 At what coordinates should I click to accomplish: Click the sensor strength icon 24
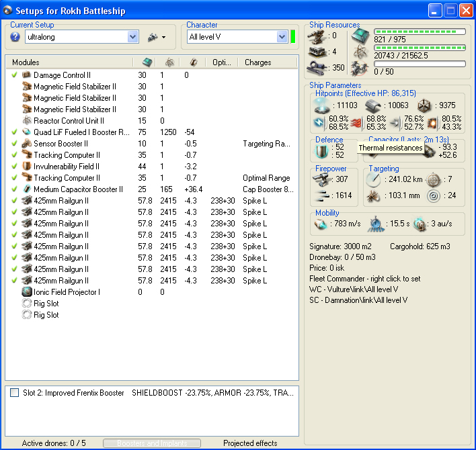click(x=433, y=196)
